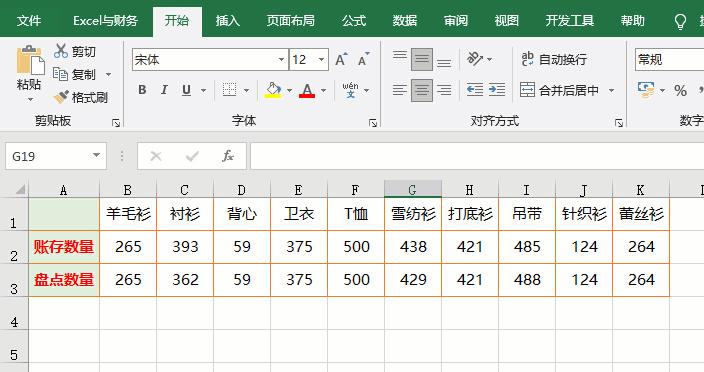
Task: Click 合并后居中 merge and center
Action: (x=560, y=90)
